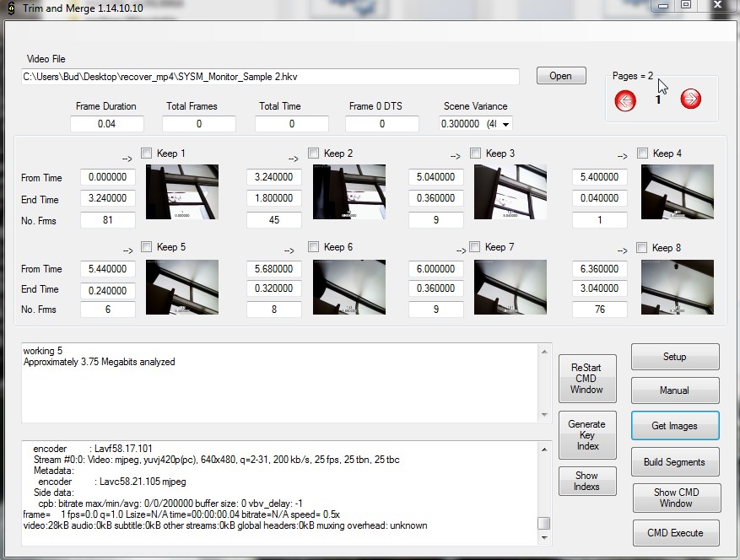Enable the Keep 6 checkbox
740x560 pixels.
point(313,247)
